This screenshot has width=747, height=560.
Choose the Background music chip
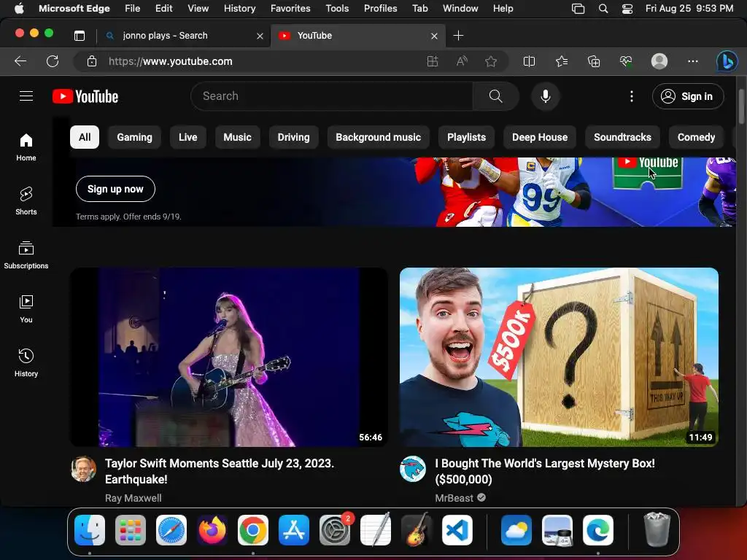pos(379,137)
